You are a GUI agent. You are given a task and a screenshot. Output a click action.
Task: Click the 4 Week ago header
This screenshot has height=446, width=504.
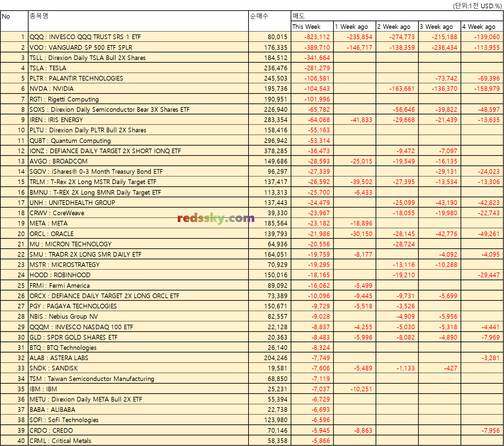point(482,27)
